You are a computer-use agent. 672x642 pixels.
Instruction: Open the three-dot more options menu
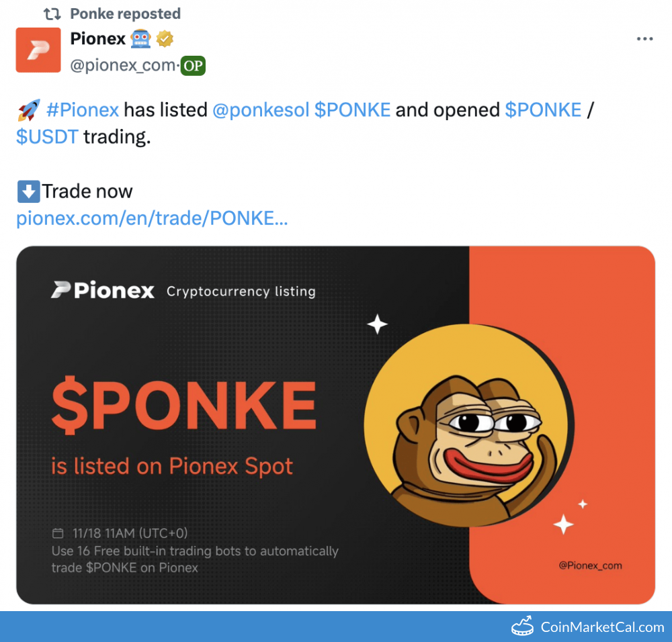tap(644, 39)
